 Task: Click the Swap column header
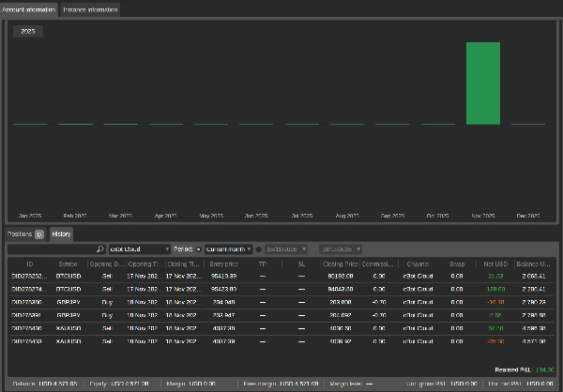click(x=456, y=264)
